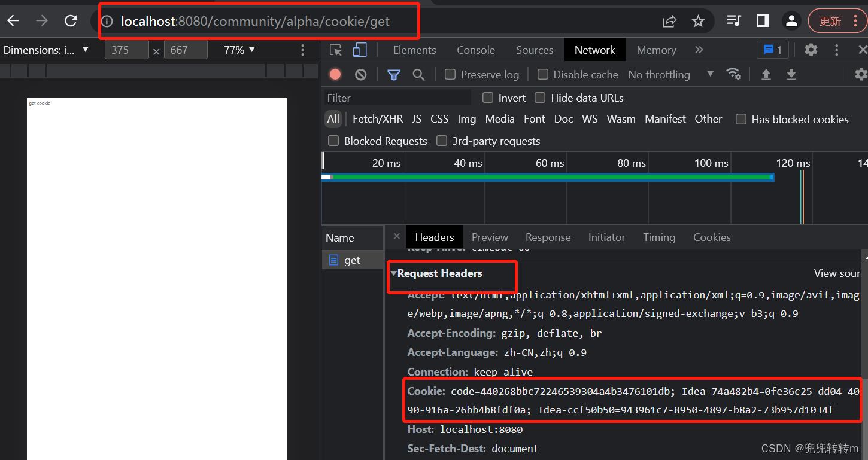Bookmark this page with the star
Image resolution: width=868 pixels, height=460 pixels.
click(x=698, y=22)
